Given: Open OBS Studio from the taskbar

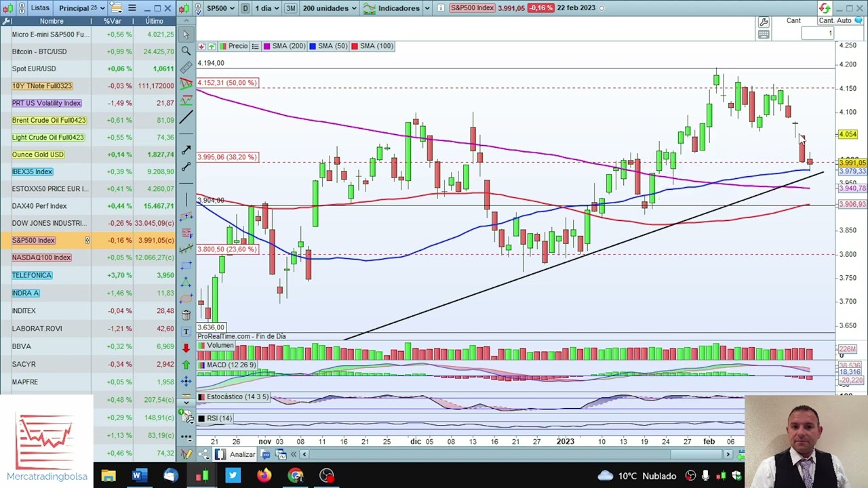Looking at the screenshot, I should pos(327,476).
